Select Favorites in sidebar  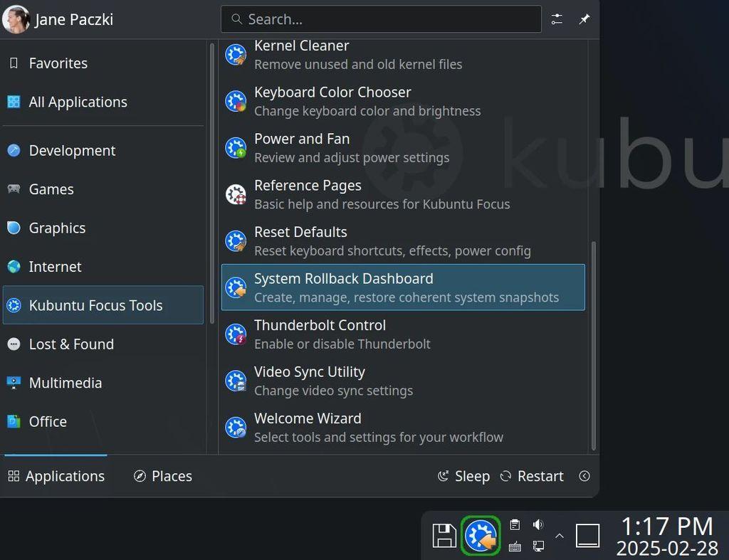point(103,63)
